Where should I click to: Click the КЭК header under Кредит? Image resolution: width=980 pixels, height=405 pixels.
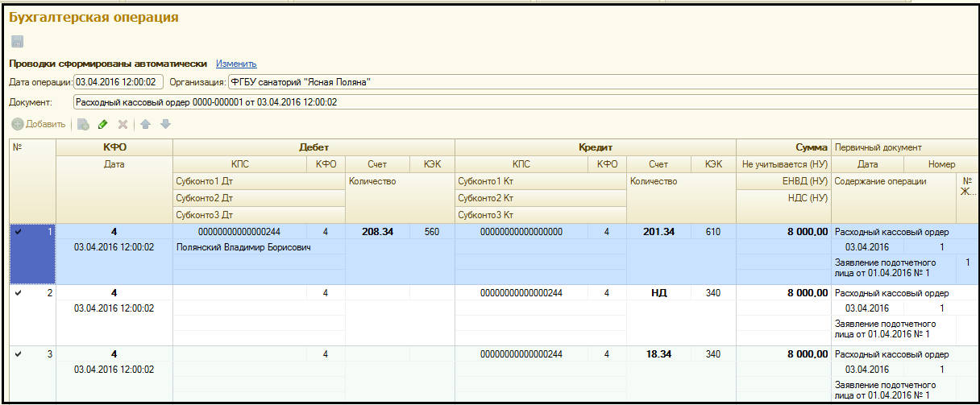point(713,164)
